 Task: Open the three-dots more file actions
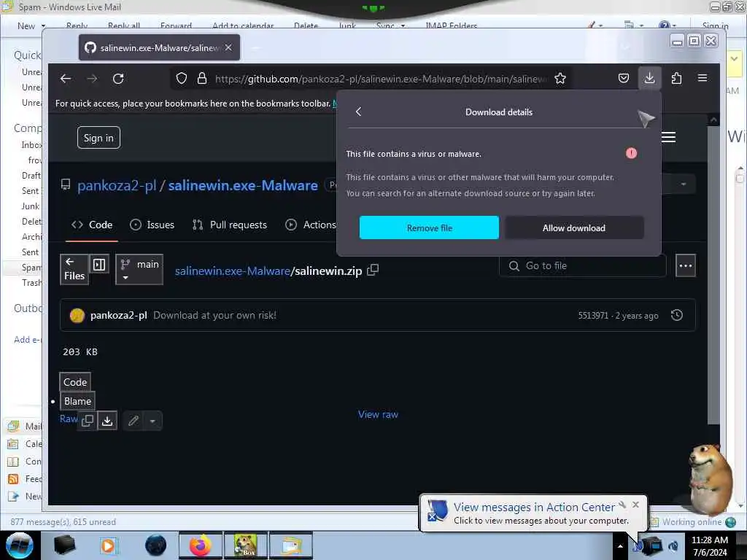pyautogui.click(x=686, y=265)
